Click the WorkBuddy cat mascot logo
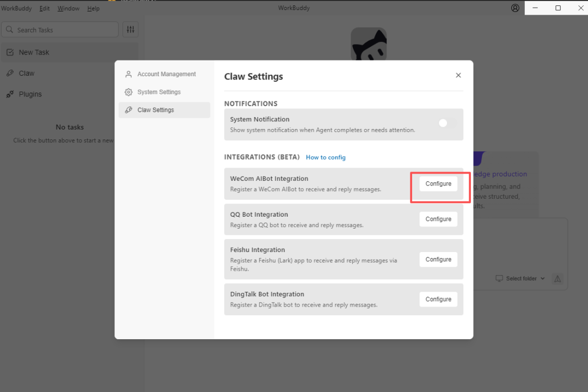 pos(369,44)
